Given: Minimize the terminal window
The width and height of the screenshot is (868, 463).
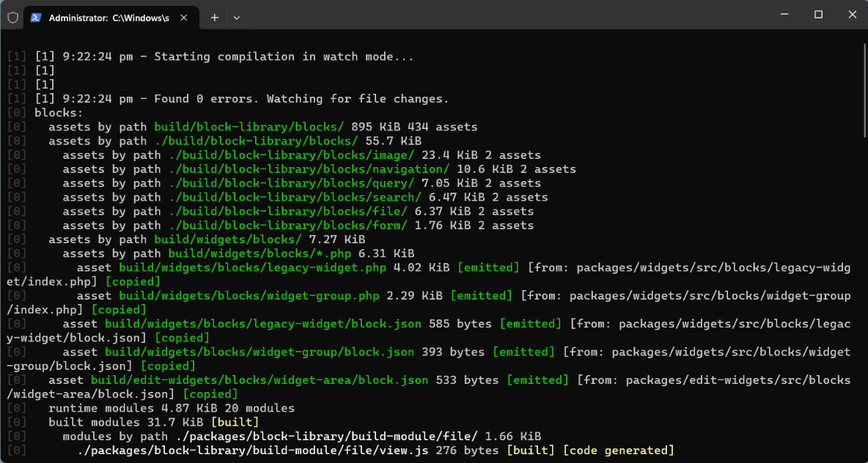Looking at the screenshot, I should [x=784, y=15].
